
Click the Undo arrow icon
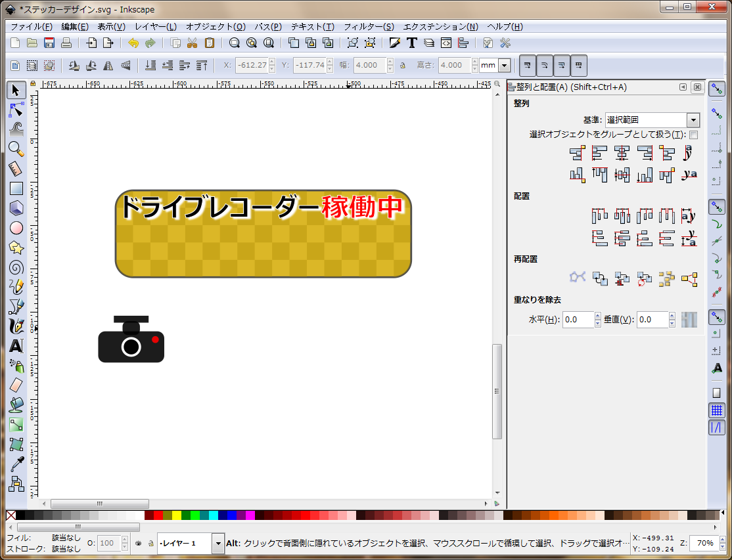pyautogui.click(x=133, y=43)
